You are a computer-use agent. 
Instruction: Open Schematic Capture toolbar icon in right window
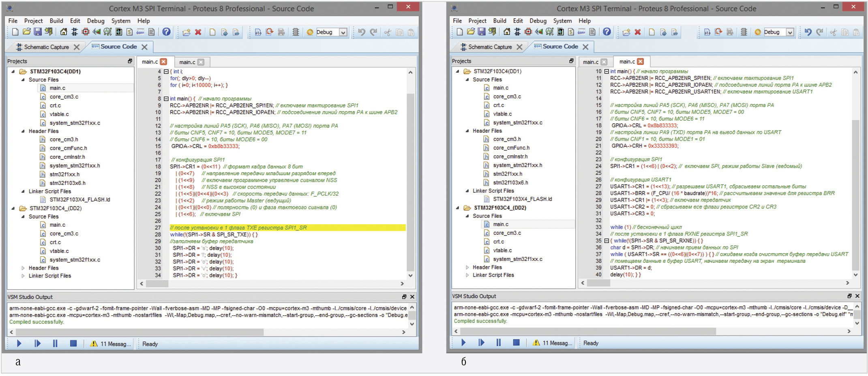tap(518, 32)
